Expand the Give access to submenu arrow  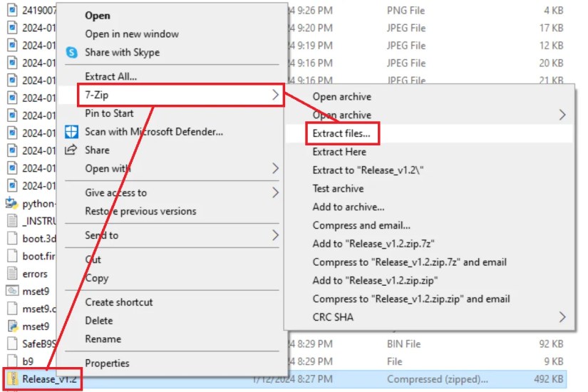tap(275, 192)
